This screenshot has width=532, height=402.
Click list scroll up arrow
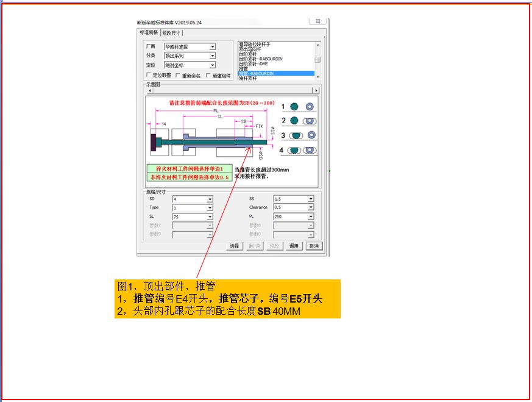coord(318,45)
